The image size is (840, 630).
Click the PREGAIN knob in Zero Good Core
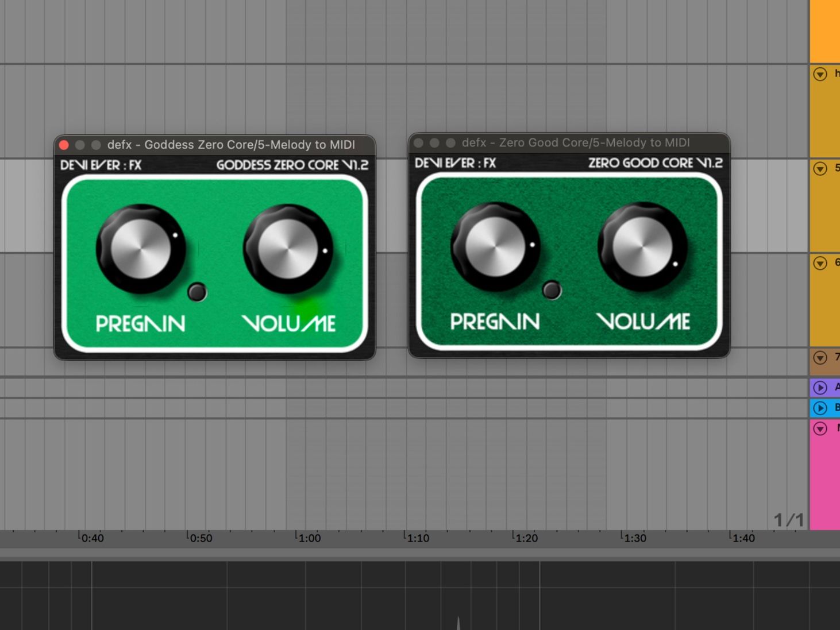pos(495,246)
